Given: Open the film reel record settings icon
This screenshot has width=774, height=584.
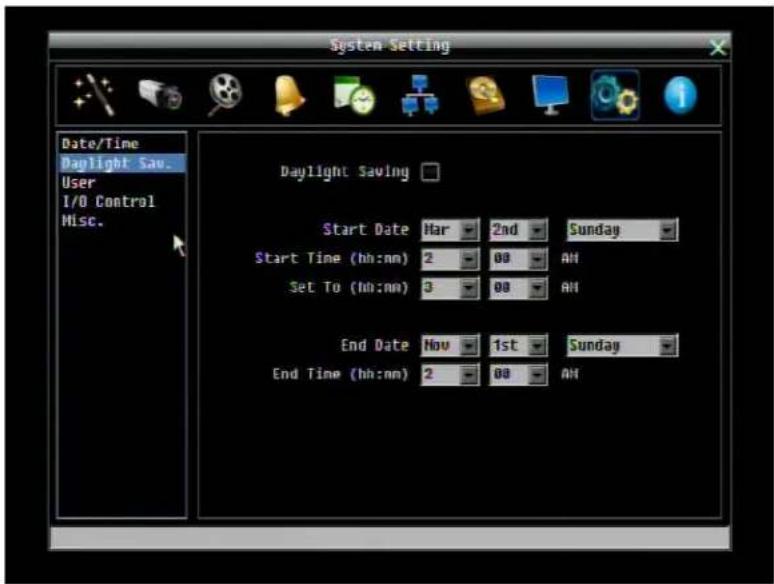Looking at the screenshot, I should coord(225,95).
